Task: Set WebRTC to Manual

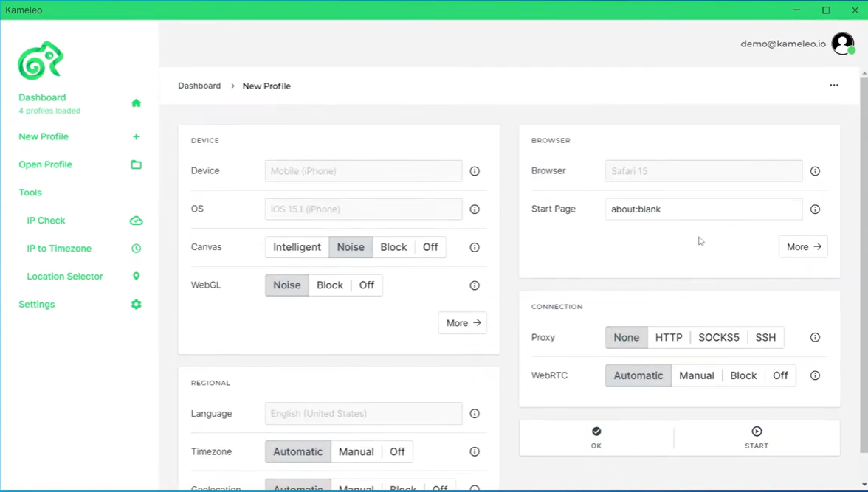Action: [697, 375]
